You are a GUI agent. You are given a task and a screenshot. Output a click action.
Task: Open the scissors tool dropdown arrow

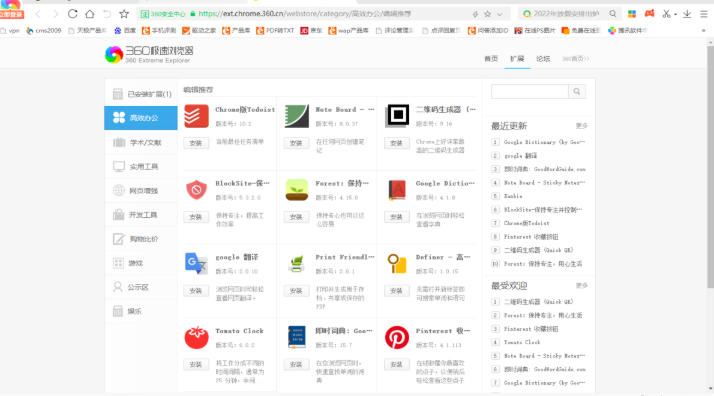[x=675, y=15]
